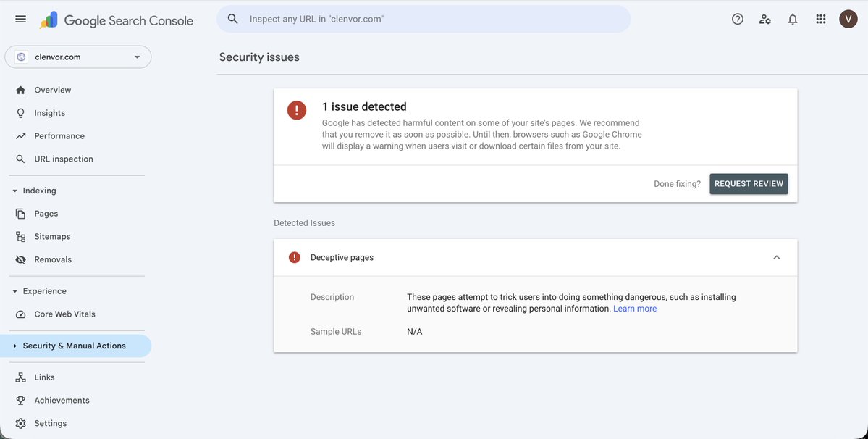The image size is (868, 439).
Task: Click the Security issues heading
Action: click(x=259, y=57)
